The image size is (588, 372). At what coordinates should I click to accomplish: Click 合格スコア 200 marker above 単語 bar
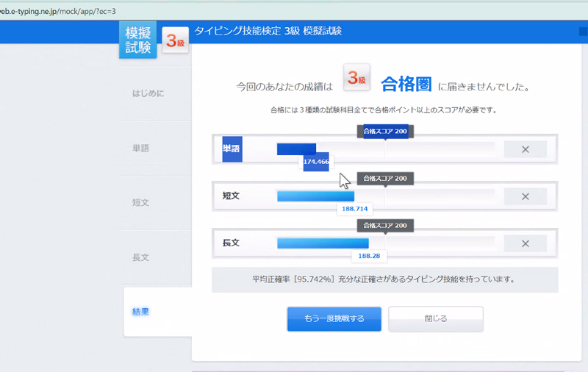[385, 132]
